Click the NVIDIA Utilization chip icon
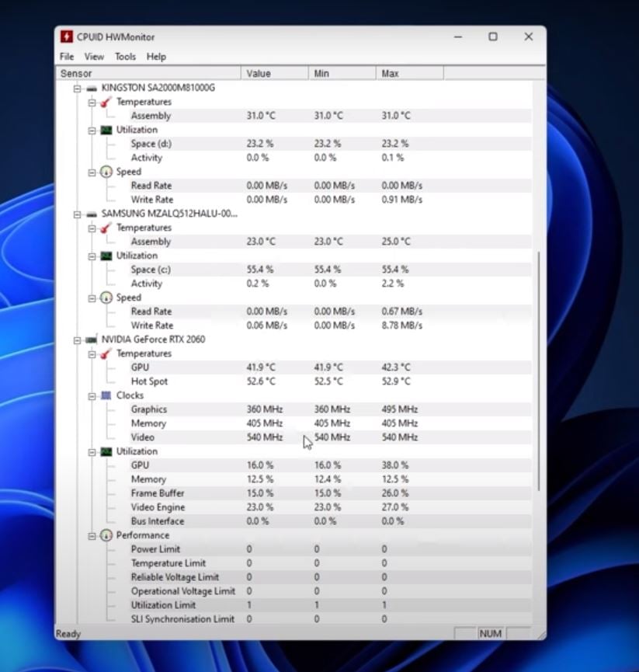639x672 pixels. (x=106, y=451)
